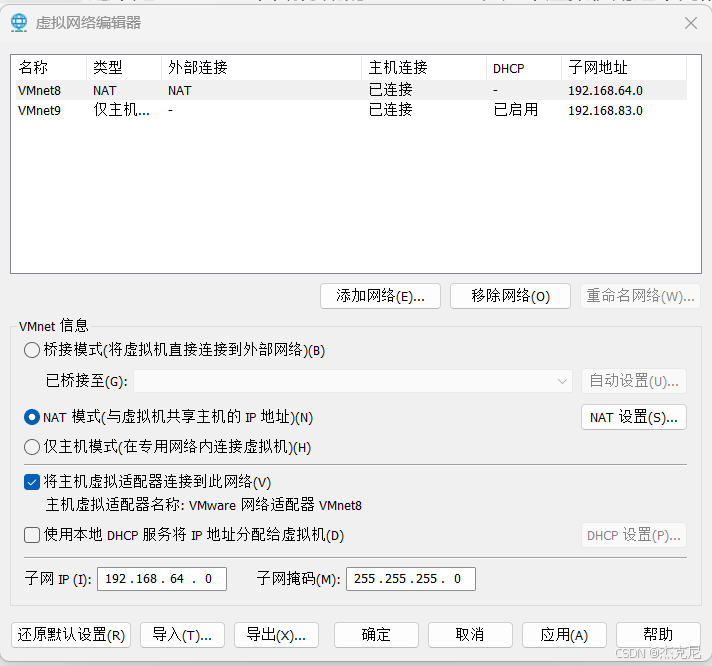Sort by 类型 column header
712x666 pixels.
(124, 68)
